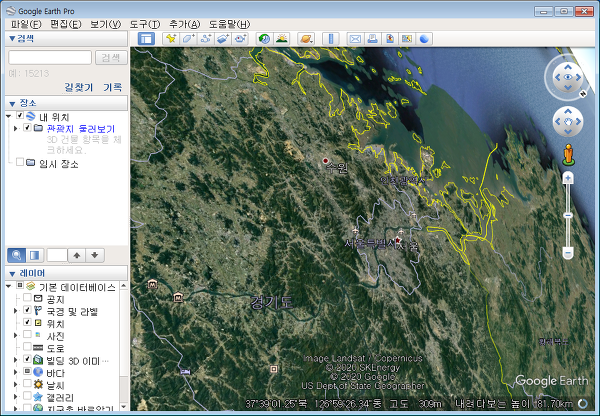
Task: Expand the 바다 layer node
Action: (x=16, y=372)
